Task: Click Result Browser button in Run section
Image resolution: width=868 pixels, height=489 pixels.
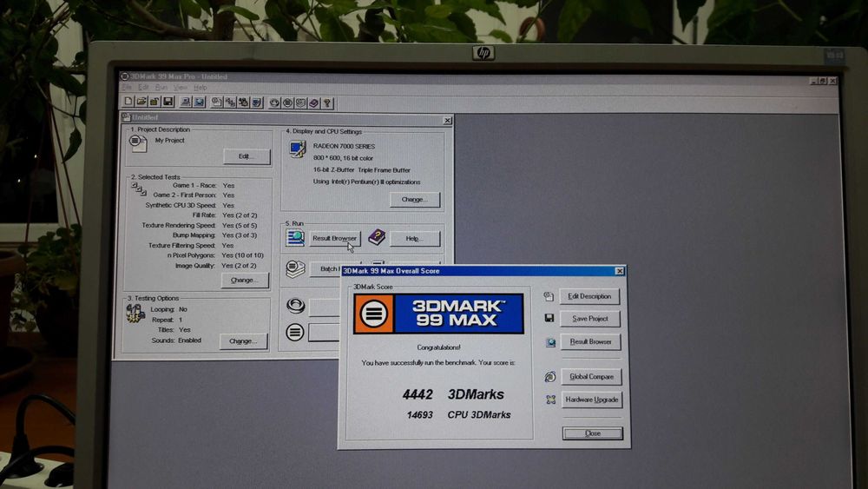Action: coord(334,238)
